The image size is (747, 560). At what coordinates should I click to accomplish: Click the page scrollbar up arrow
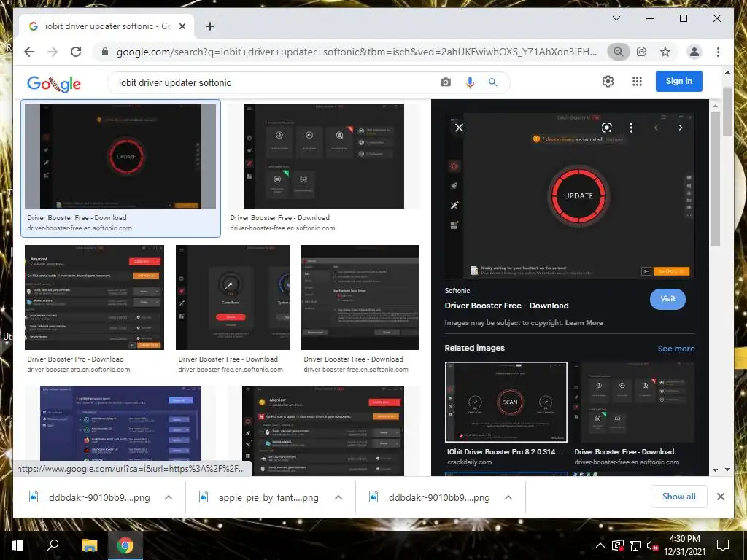coord(727,72)
